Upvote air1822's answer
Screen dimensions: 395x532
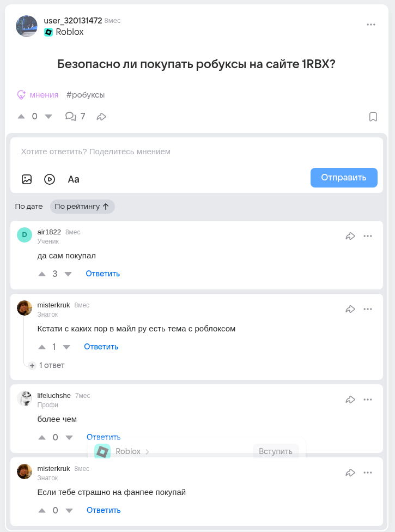coord(42,274)
